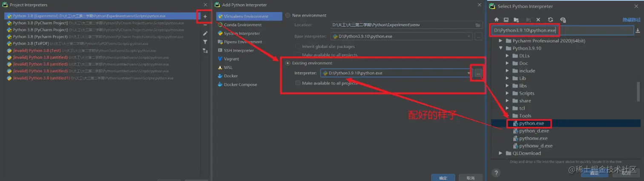
Task: Click the browse button beside Interpreter field
Action: click(479, 73)
